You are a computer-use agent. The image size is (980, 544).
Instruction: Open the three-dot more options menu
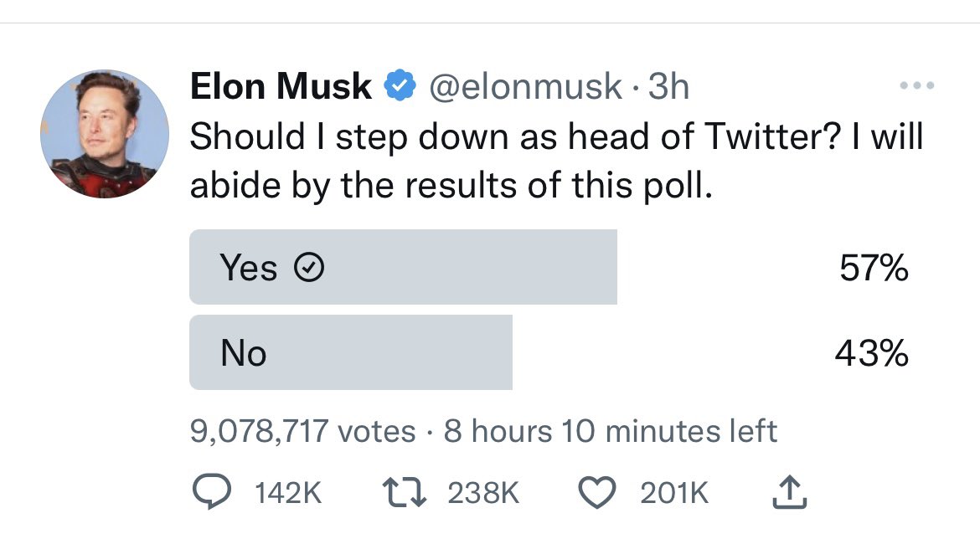(x=917, y=85)
